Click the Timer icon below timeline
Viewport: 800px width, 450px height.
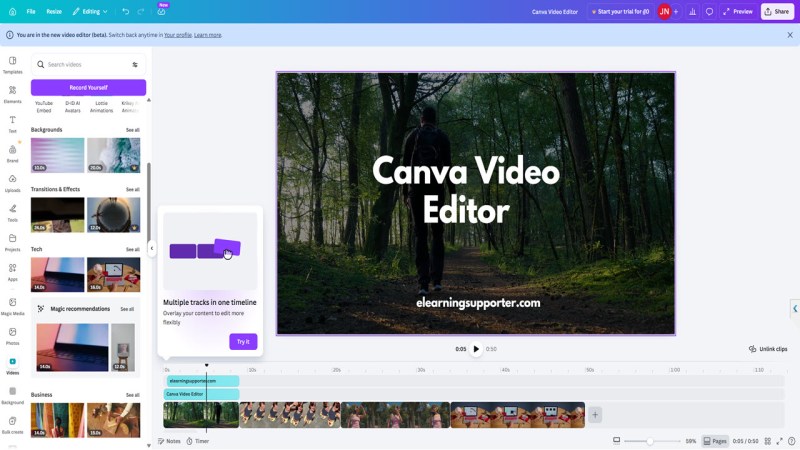197,441
